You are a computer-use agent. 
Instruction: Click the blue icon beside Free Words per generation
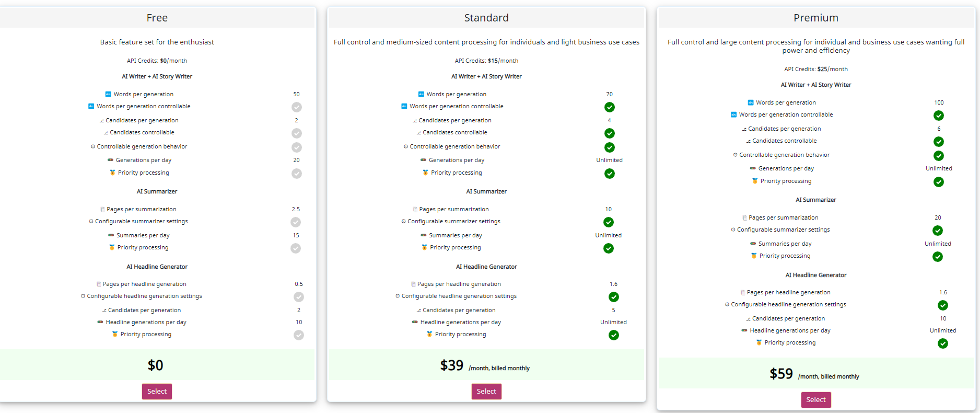tap(108, 94)
